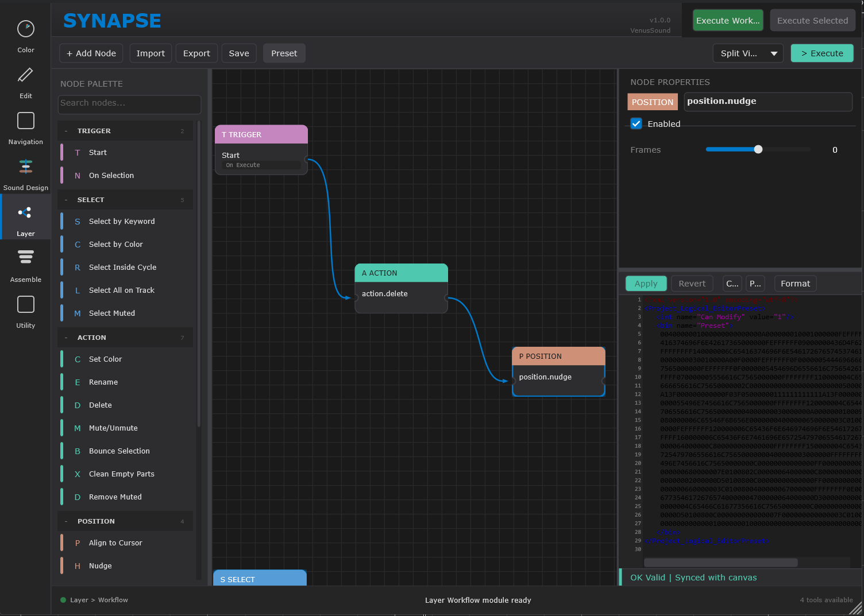Pick the Select Inside Cycle node

(126, 268)
